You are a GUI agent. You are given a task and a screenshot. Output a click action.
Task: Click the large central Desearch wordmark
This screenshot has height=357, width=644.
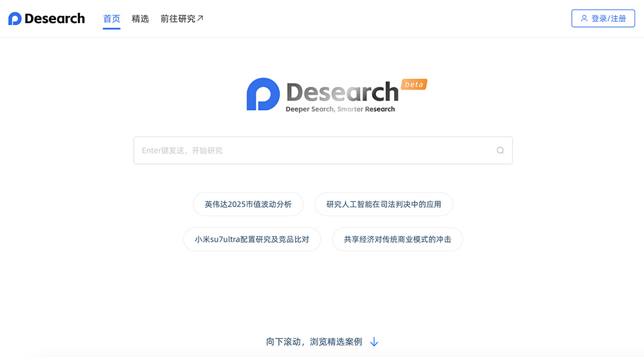[342, 92]
